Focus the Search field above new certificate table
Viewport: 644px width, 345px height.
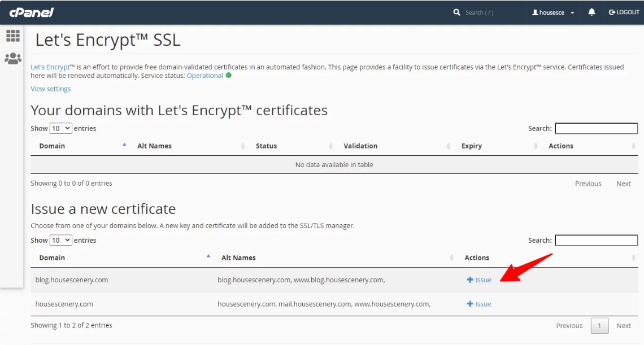(x=596, y=240)
